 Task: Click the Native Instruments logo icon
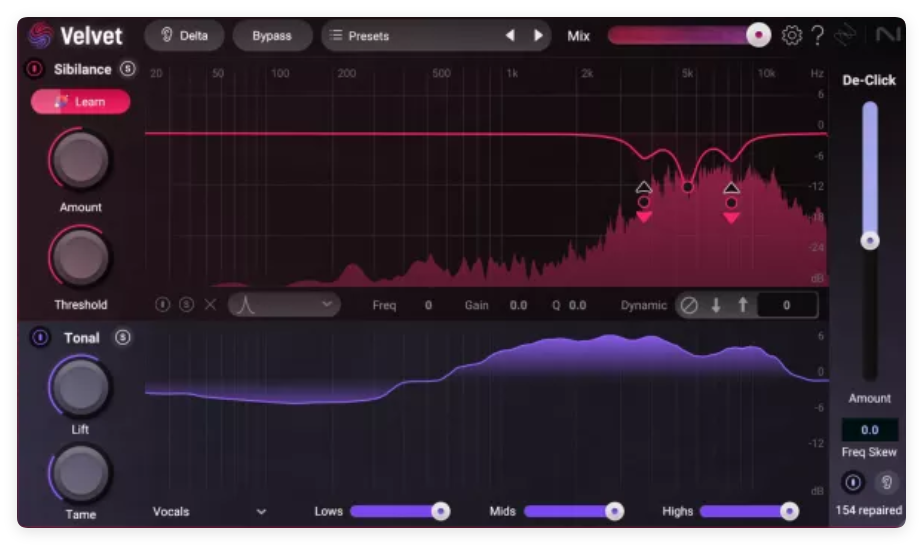tap(888, 35)
